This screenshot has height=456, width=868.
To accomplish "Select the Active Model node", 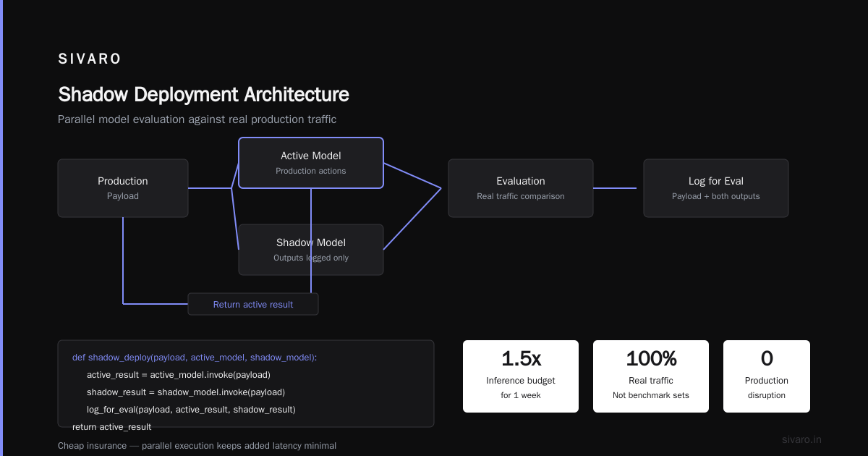I will (311, 163).
